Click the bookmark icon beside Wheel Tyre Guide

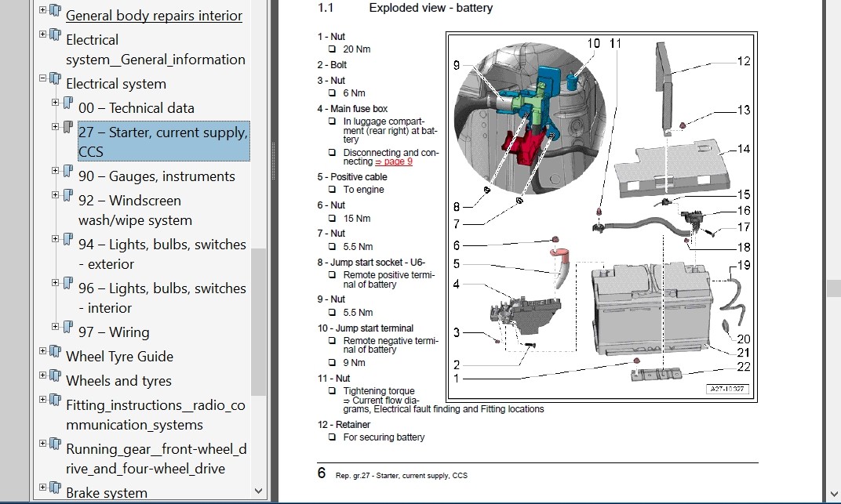point(55,351)
